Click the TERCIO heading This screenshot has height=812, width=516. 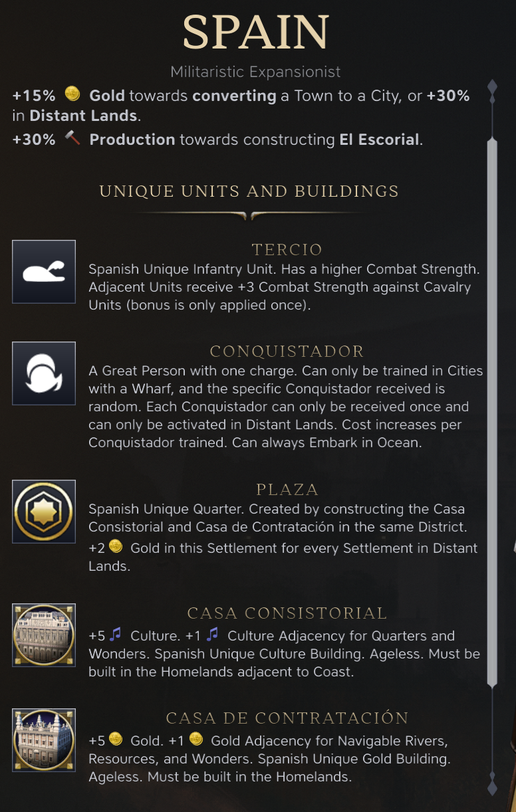click(x=287, y=250)
